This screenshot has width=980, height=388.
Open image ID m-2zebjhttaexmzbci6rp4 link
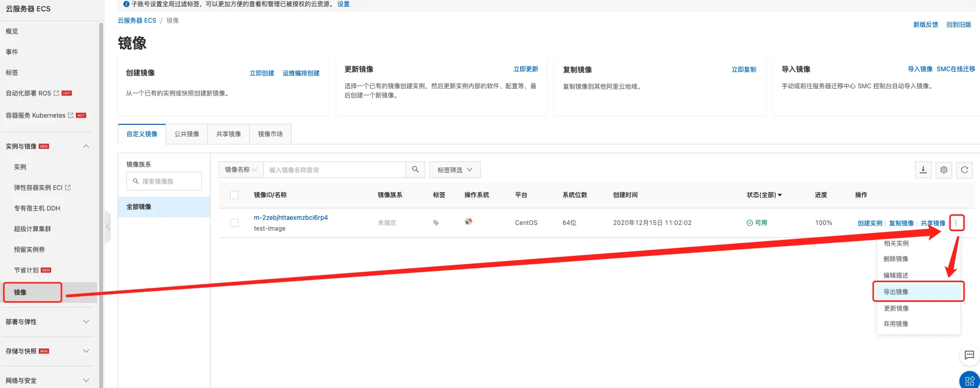(x=291, y=218)
